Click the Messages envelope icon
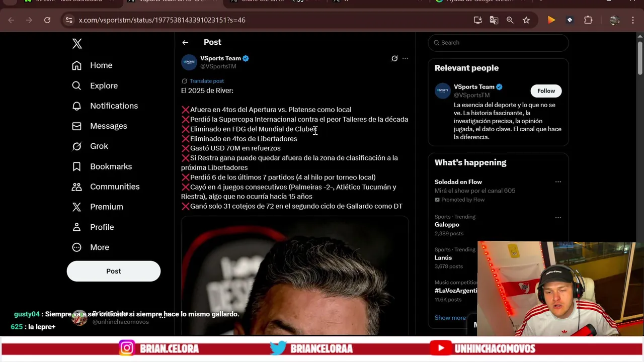Image resolution: width=644 pixels, height=362 pixels. [x=76, y=126]
